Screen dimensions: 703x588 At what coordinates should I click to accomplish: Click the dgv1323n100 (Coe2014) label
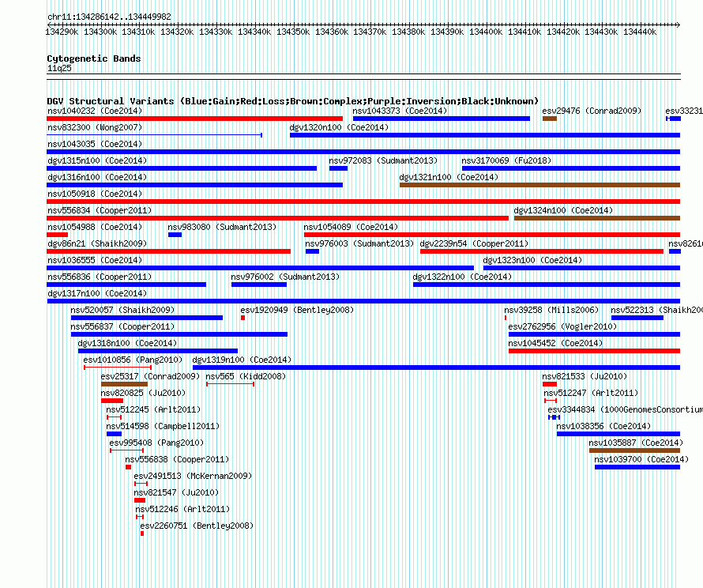pos(532,260)
